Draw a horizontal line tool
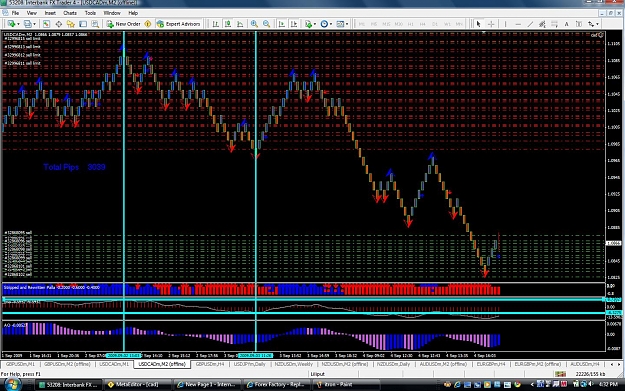 pos(518,24)
